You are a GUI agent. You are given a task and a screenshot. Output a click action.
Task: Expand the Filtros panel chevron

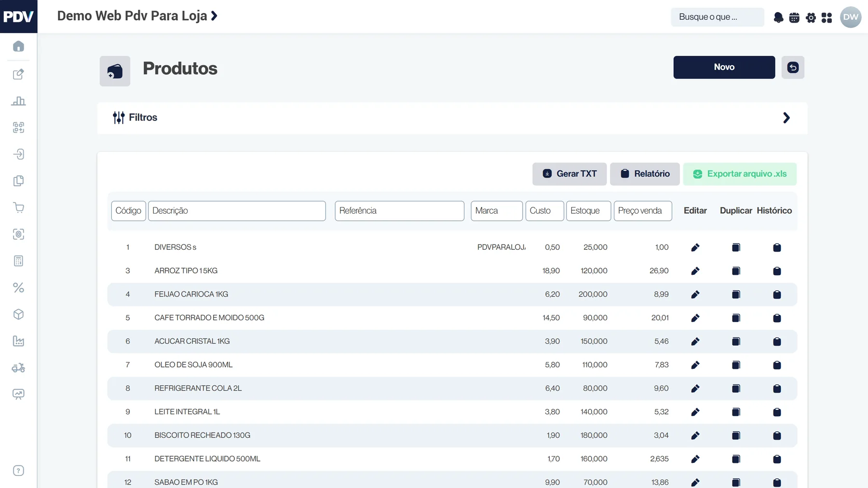click(x=787, y=118)
